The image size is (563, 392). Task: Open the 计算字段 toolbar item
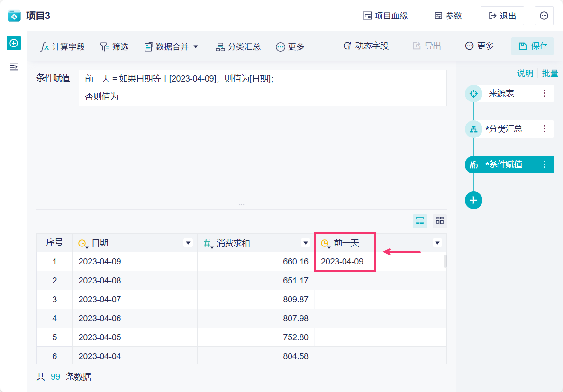pos(63,46)
